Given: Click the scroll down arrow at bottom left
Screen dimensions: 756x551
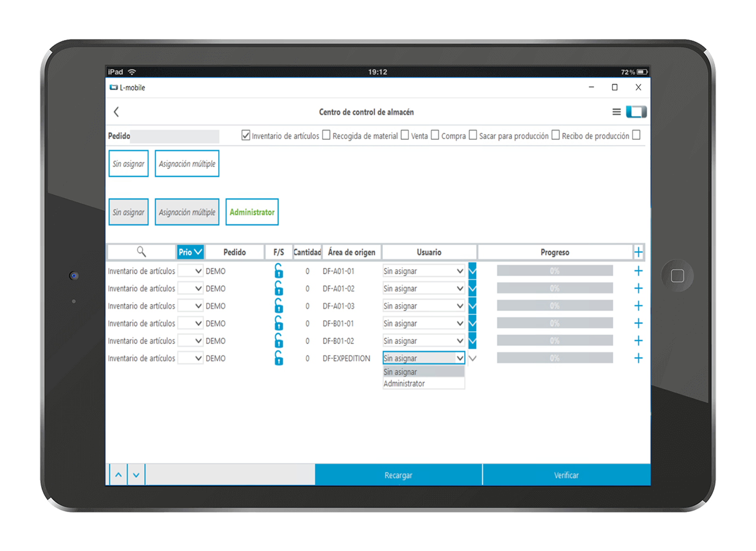Looking at the screenshot, I should tap(136, 475).
